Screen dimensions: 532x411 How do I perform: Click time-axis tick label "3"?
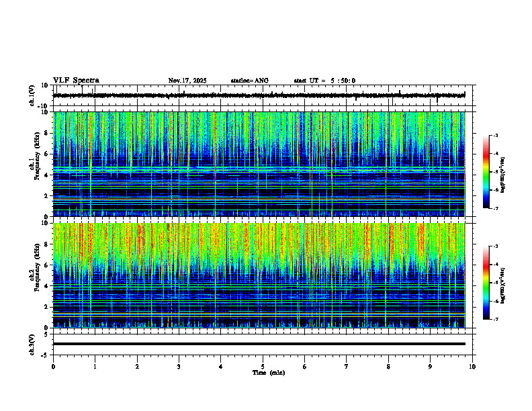point(179,367)
